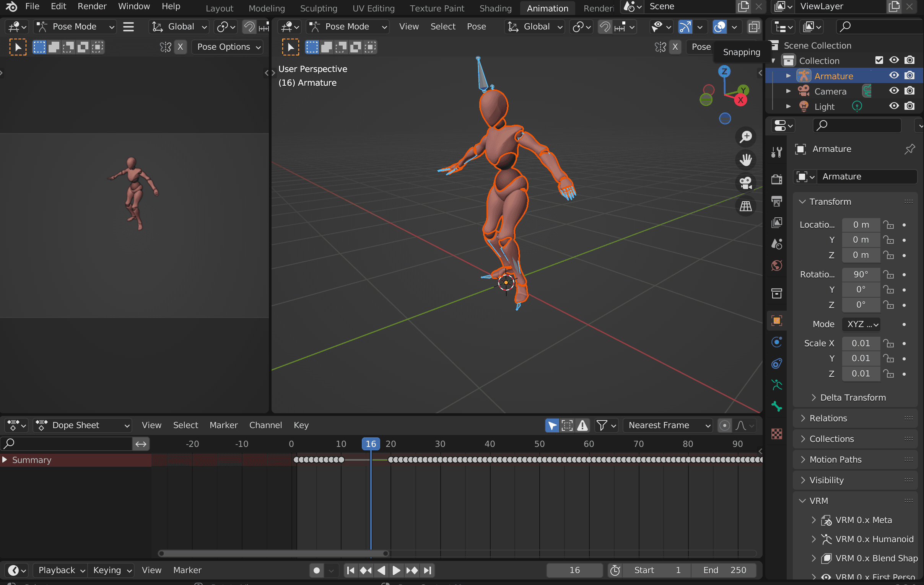Open the Armature data properties icon
Screen dimensions: 924x585
(777, 385)
